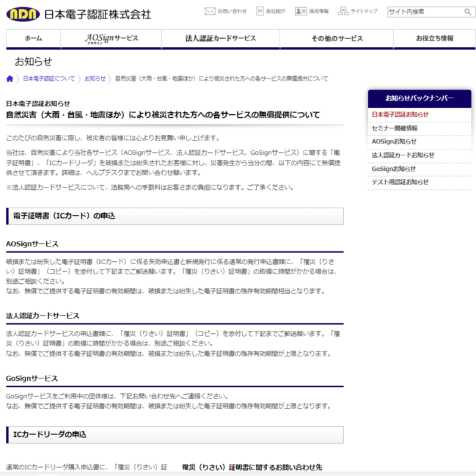This screenshot has width=476, height=476.
Task: Follow the 会社紹介 header link
Action: [x=275, y=11]
